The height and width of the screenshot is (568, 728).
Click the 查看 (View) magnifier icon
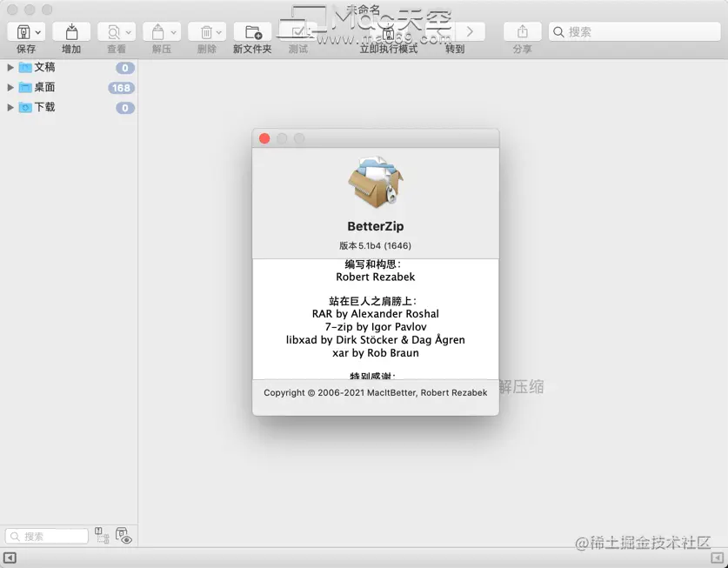(x=113, y=32)
